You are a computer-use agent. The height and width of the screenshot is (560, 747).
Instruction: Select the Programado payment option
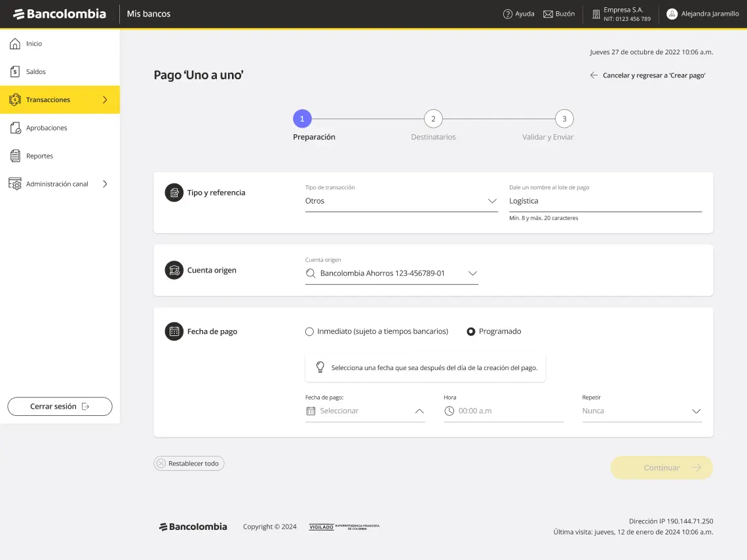pyautogui.click(x=470, y=331)
